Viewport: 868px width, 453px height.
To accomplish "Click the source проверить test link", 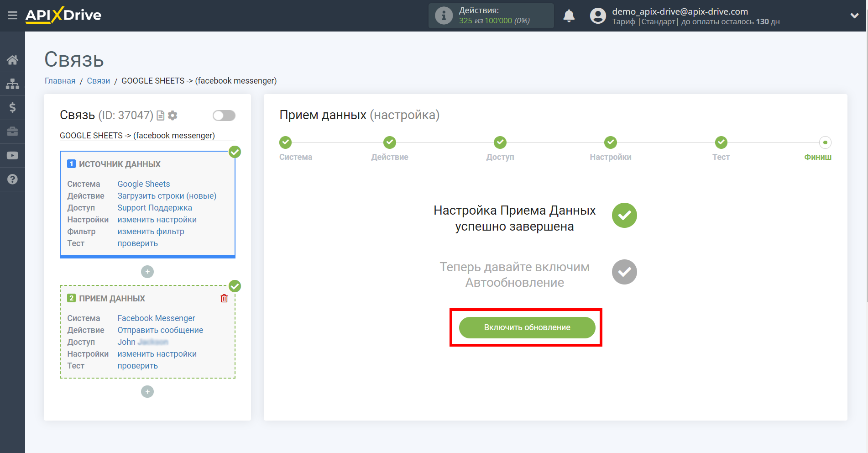I will point(138,243).
